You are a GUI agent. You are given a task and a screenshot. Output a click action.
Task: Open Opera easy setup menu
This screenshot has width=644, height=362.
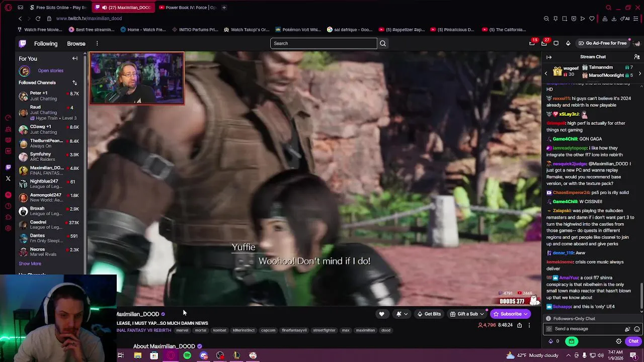(x=636, y=19)
